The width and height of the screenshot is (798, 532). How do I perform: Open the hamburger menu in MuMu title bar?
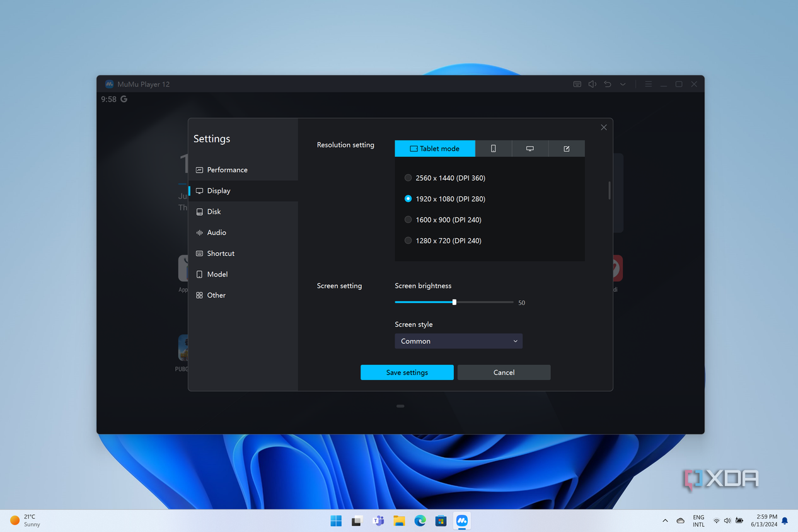pyautogui.click(x=649, y=84)
